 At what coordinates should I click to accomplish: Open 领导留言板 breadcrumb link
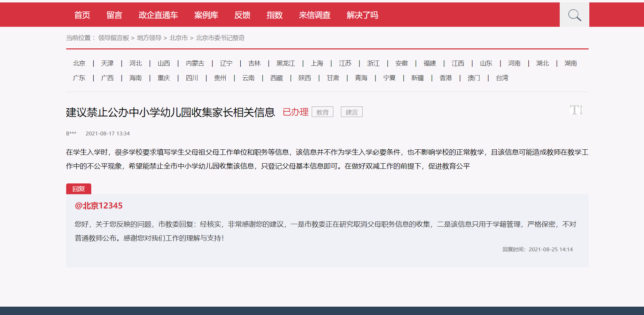(114, 38)
